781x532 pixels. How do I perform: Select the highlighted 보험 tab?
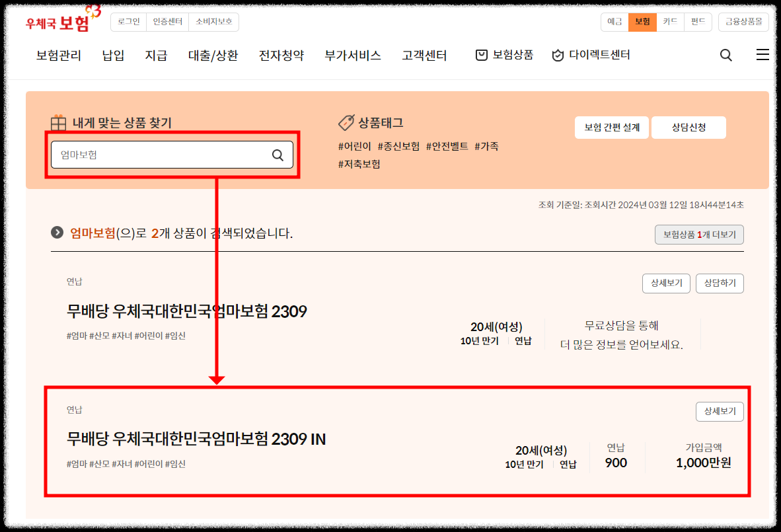(x=642, y=22)
